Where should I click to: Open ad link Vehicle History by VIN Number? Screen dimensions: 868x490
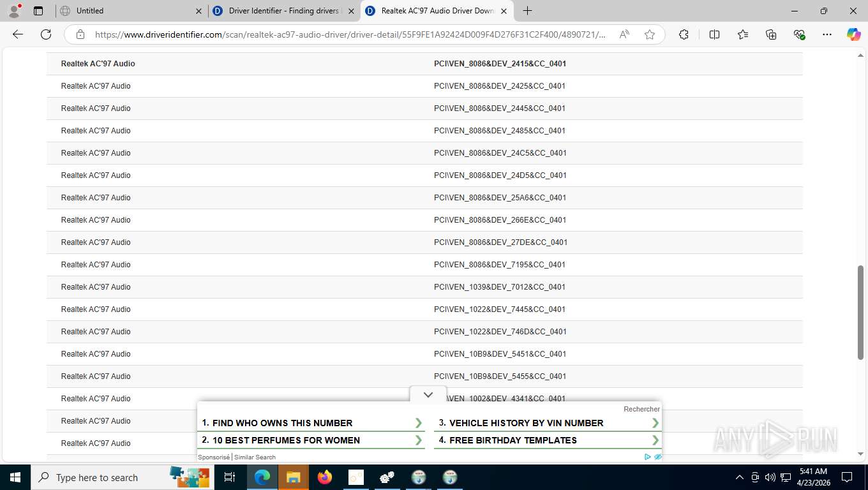click(x=548, y=423)
